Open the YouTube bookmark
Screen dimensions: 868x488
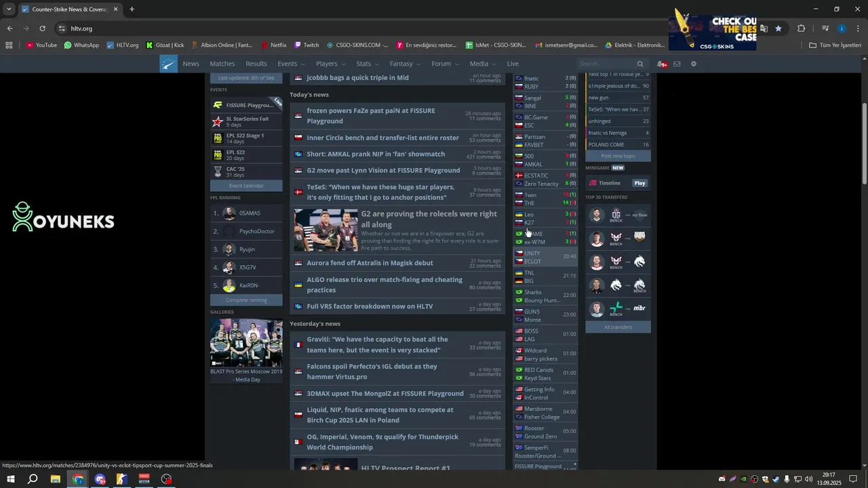tap(41, 45)
